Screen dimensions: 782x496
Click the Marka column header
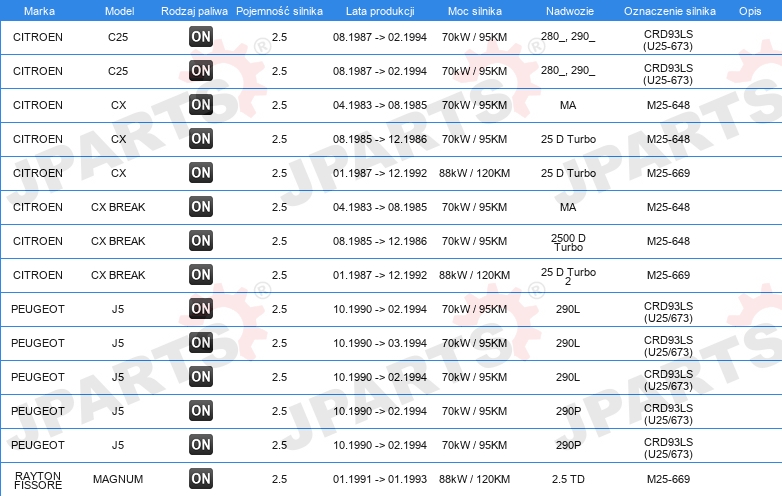(x=39, y=11)
